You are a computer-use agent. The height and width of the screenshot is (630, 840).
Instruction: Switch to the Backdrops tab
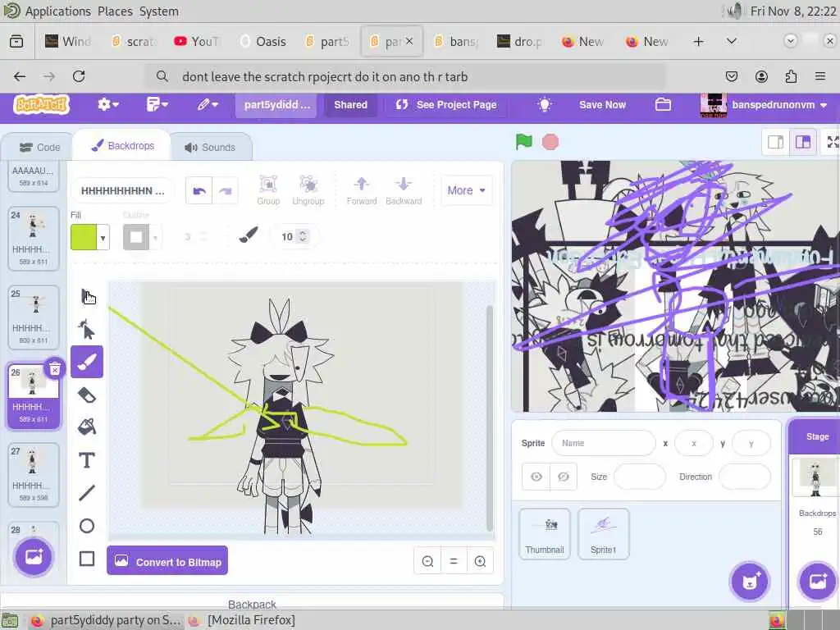point(122,146)
